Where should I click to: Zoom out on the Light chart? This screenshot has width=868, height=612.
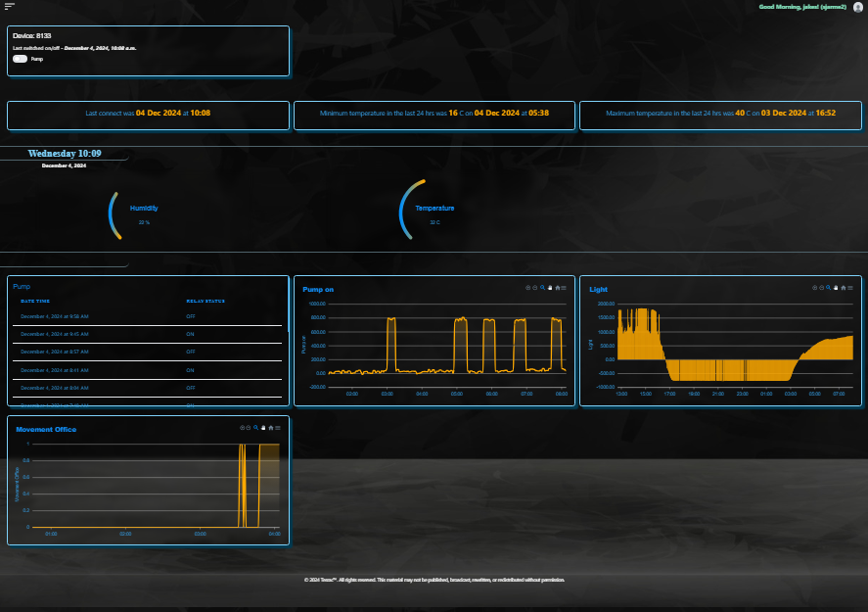[821, 288]
